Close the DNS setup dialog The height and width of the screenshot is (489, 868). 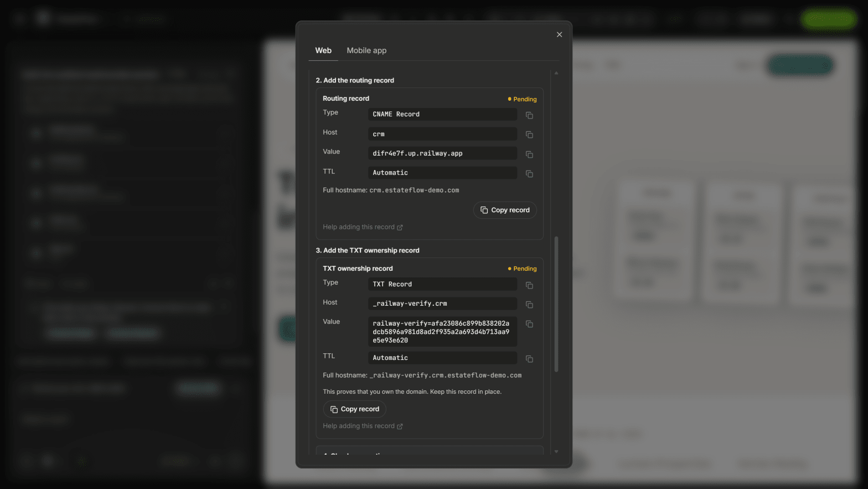coord(559,34)
